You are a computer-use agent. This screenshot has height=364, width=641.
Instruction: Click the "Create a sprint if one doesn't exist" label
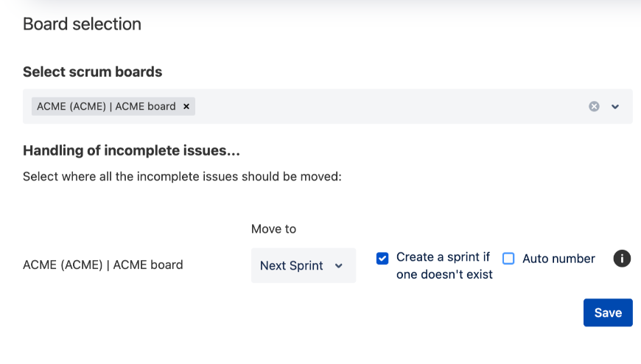[444, 265]
